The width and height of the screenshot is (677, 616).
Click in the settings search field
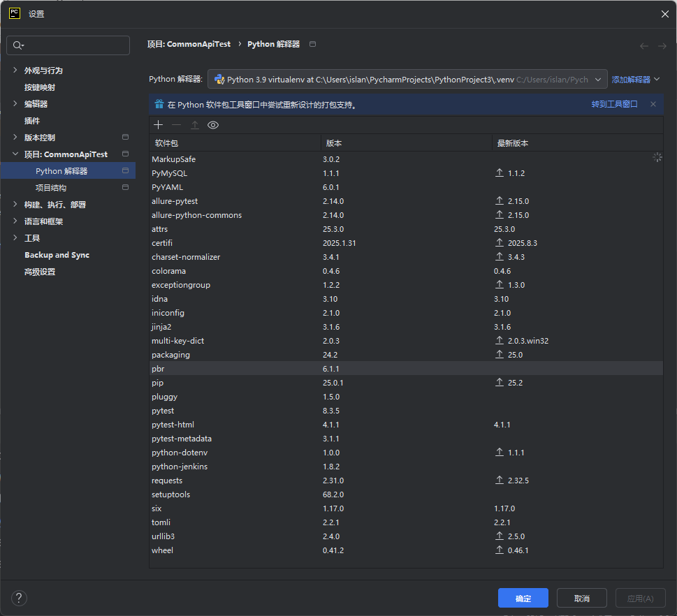[68, 45]
